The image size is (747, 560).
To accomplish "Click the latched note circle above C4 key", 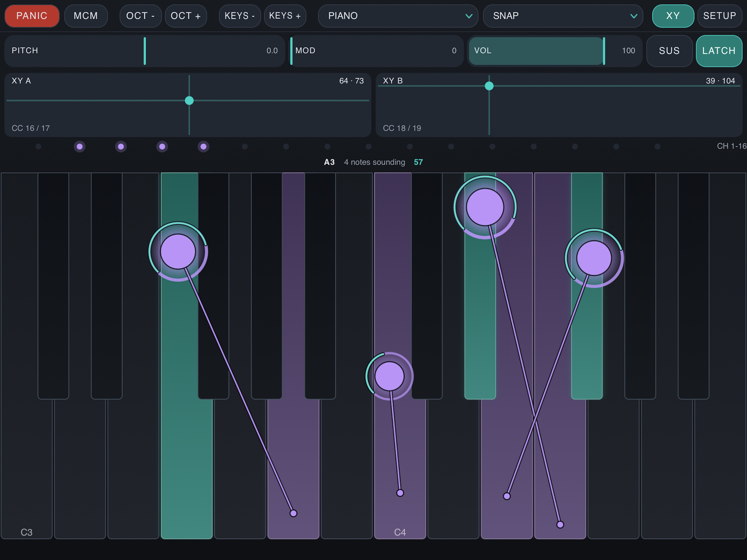I will (x=389, y=376).
